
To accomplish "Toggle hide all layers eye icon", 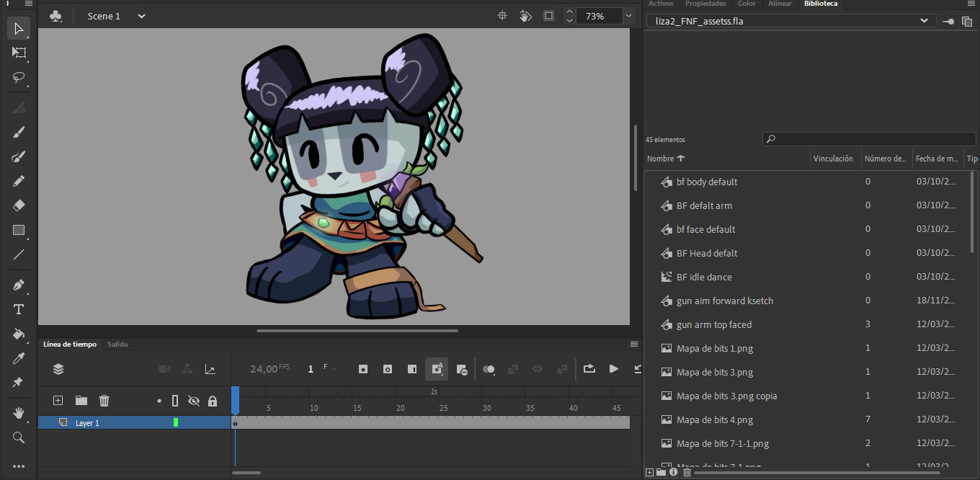I will pyautogui.click(x=193, y=401).
